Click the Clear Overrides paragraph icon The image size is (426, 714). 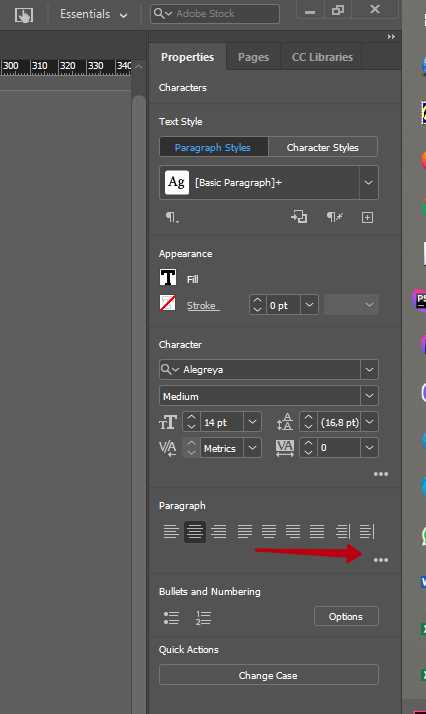(335, 217)
